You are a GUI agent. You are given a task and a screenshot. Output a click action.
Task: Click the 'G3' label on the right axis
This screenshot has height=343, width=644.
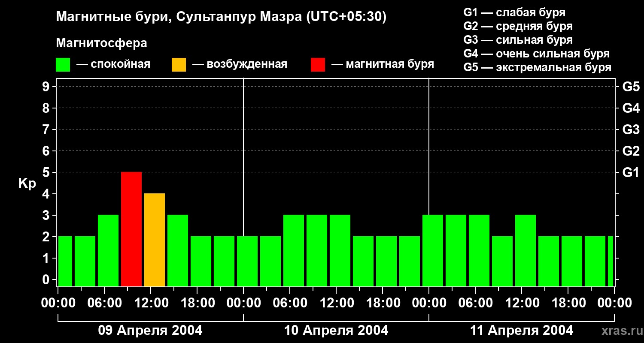[631, 129]
